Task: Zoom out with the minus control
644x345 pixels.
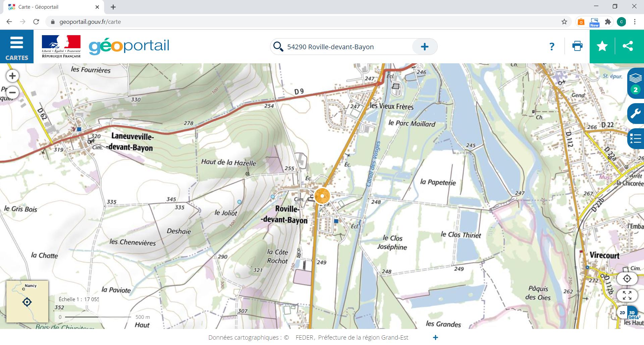Action: pyautogui.click(x=12, y=92)
